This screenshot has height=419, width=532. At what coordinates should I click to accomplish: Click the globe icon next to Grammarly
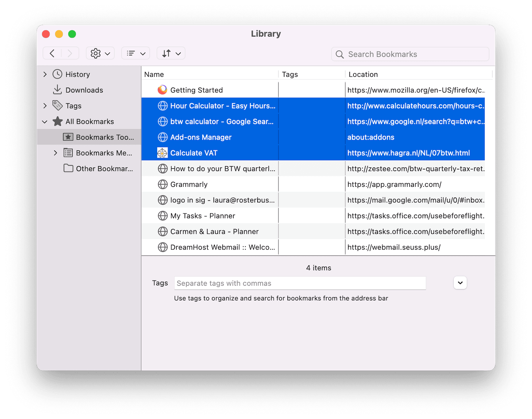pyautogui.click(x=162, y=184)
